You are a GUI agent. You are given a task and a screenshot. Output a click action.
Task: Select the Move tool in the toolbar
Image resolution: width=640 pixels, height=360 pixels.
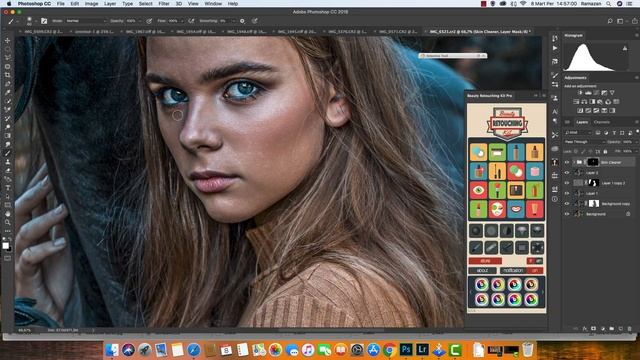tap(7, 40)
